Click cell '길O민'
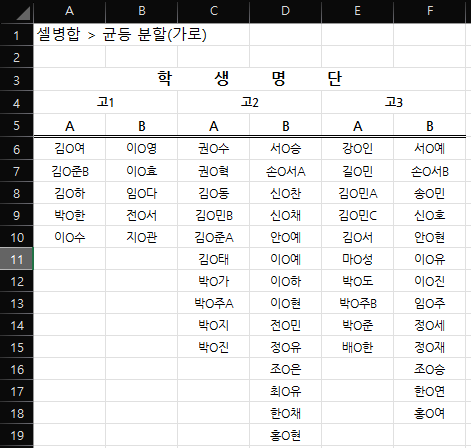Image resolution: width=471 pixels, height=448 pixels. tap(358, 171)
